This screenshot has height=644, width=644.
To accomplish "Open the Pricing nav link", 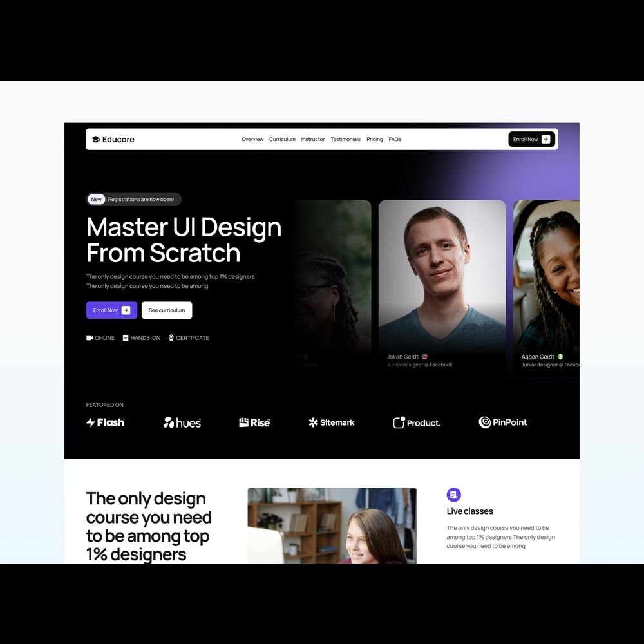I will coord(374,139).
